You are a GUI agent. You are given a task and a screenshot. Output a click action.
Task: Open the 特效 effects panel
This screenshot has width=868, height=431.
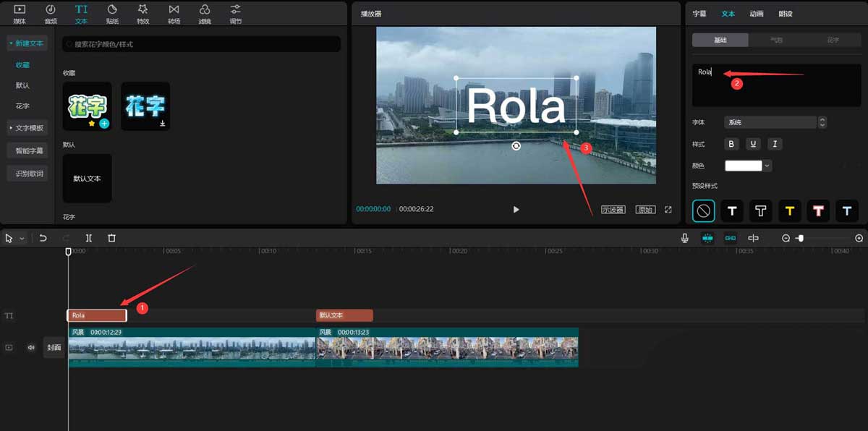(142, 13)
